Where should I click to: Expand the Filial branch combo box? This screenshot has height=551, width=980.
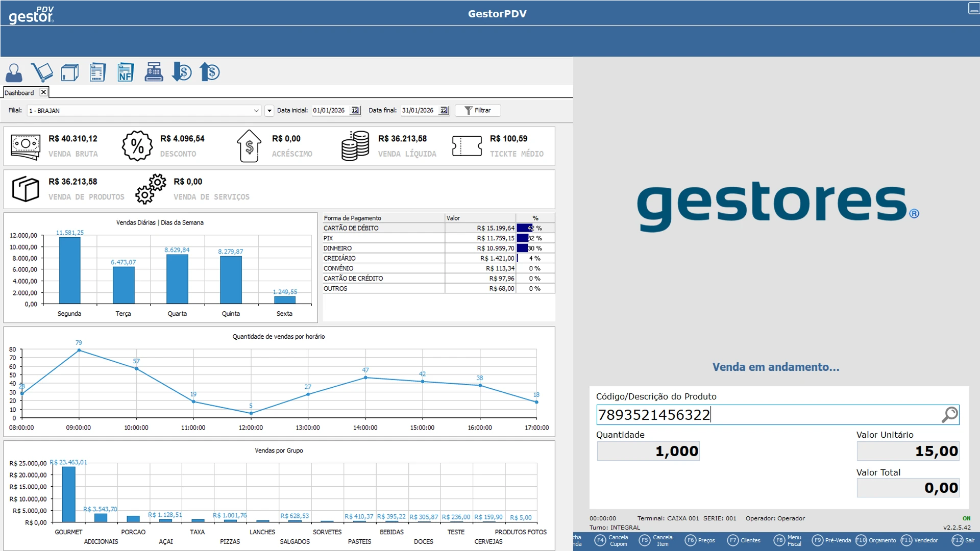[256, 111]
